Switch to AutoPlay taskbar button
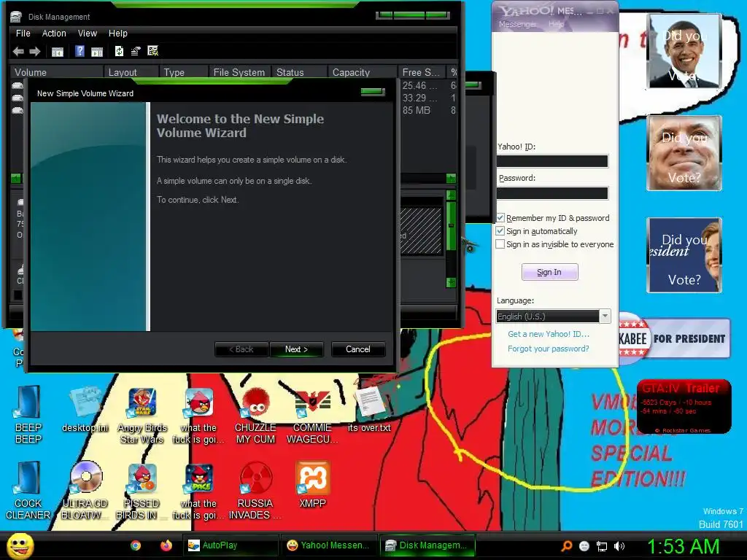 (231, 545)
